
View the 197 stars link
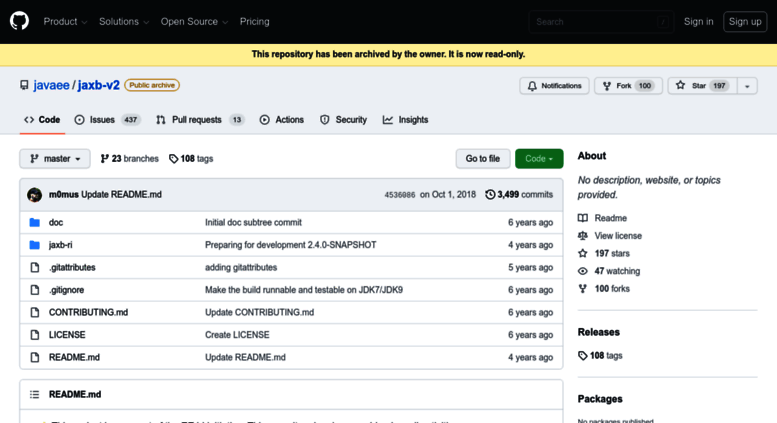click(604, 254)
